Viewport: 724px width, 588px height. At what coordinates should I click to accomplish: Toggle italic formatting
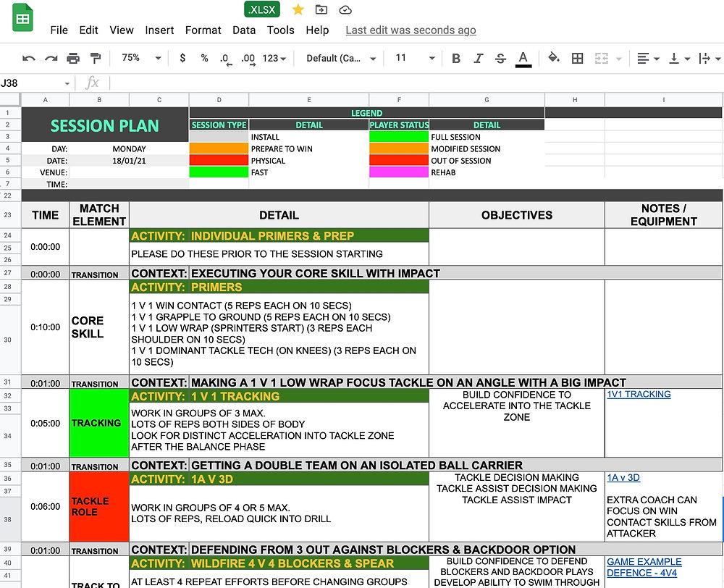[x=479, y=58]
